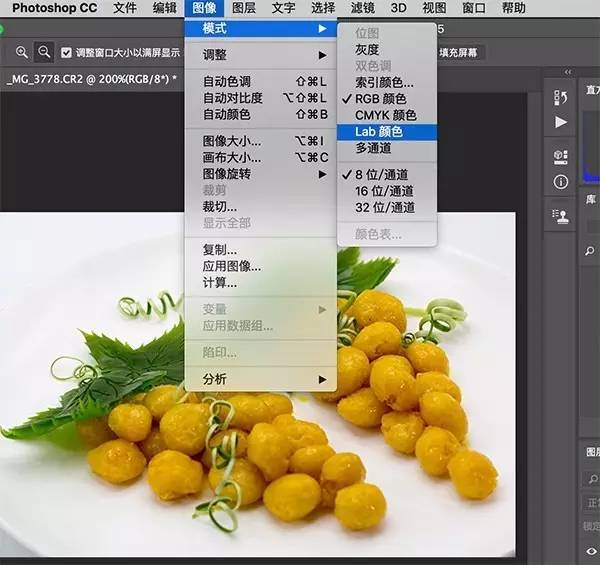Open the 帮助 menu

pos(514,8)
